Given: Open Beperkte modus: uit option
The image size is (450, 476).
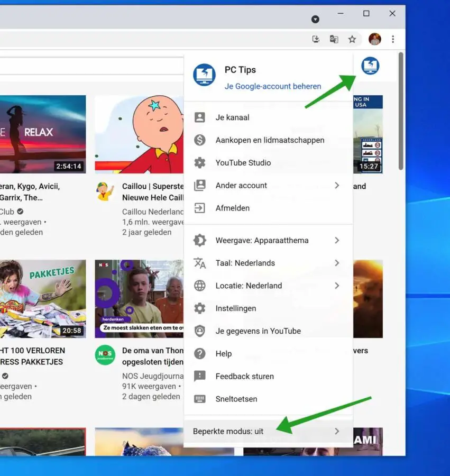Looking at the screenshot, I should pos(268,431).
